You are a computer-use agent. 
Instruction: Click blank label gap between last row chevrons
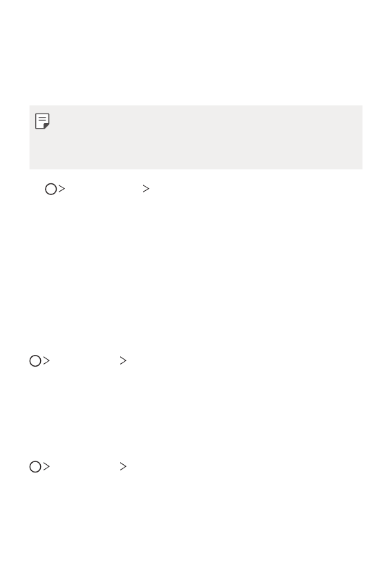[x=84, y=466]
